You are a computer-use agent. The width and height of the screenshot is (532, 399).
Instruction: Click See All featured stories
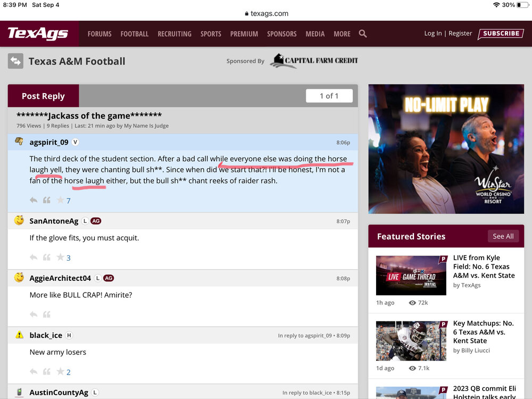(503, 236)
